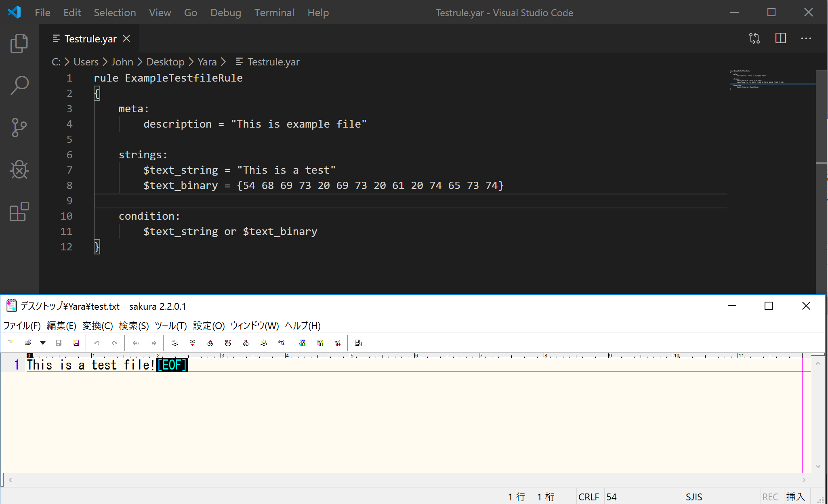The height and width of the screenshot is (504, 828).
Task: Open the Extensions view
Action: (19, 212)
